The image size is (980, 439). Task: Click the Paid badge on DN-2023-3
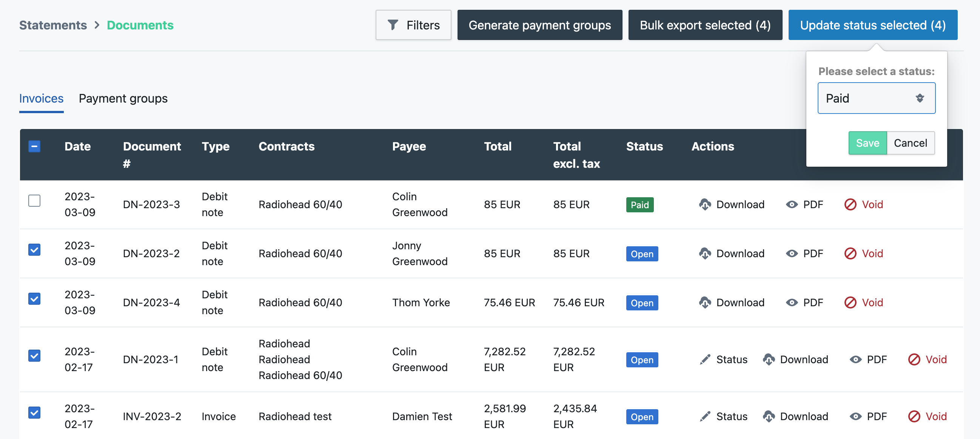pos(639,205)
